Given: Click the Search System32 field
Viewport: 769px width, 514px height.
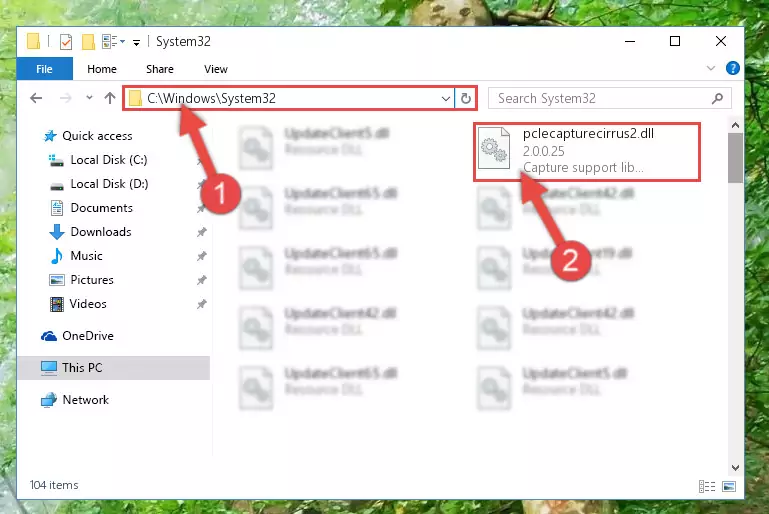Looking at the screenshot, I should (x=610, y=99).
